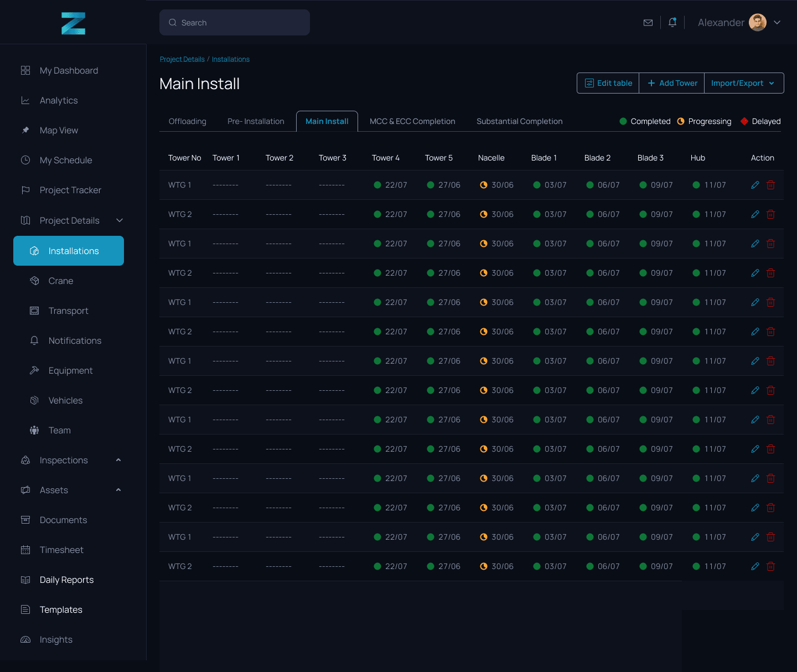Click the Equipment hammer icon
Screen dimensions: 797x672
(34, 370)
